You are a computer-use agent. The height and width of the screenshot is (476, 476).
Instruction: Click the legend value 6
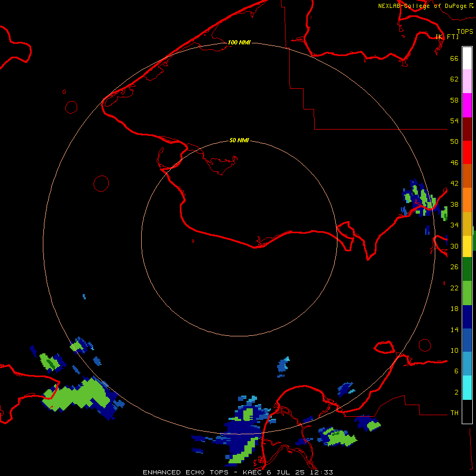[456, 371]
